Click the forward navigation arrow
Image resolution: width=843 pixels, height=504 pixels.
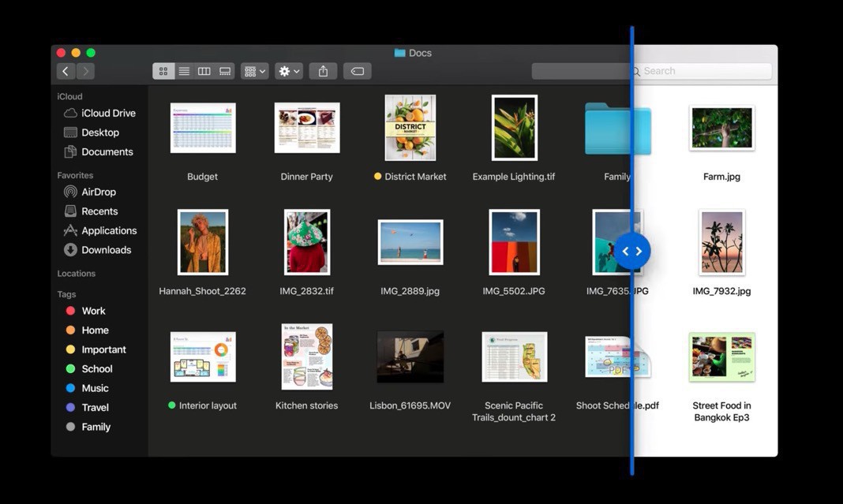[x=85, y=72]
